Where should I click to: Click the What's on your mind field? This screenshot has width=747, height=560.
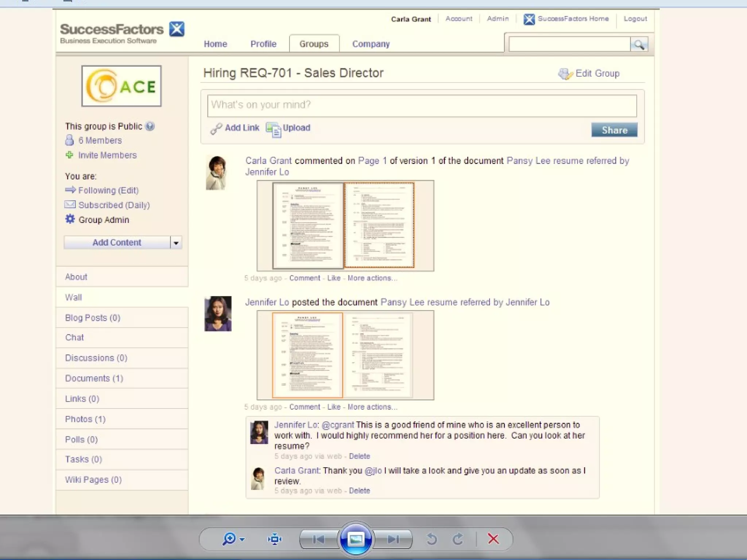tap(422, 105)
